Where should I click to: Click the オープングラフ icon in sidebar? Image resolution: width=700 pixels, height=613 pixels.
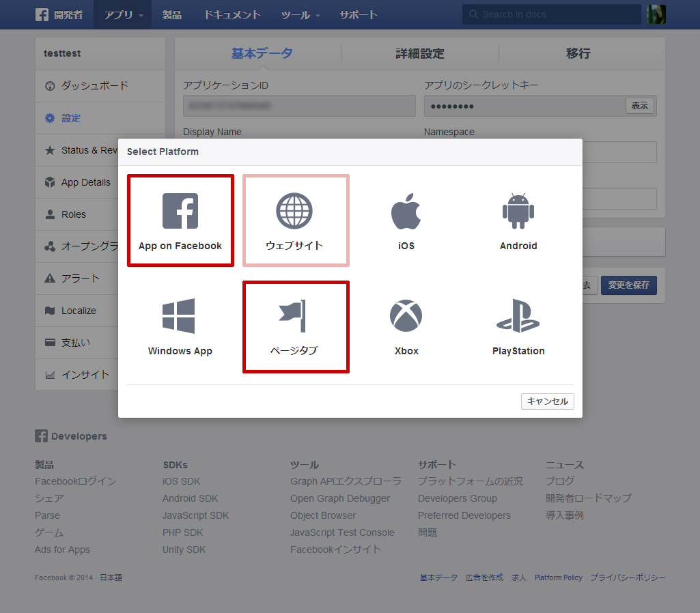[50, 246]
